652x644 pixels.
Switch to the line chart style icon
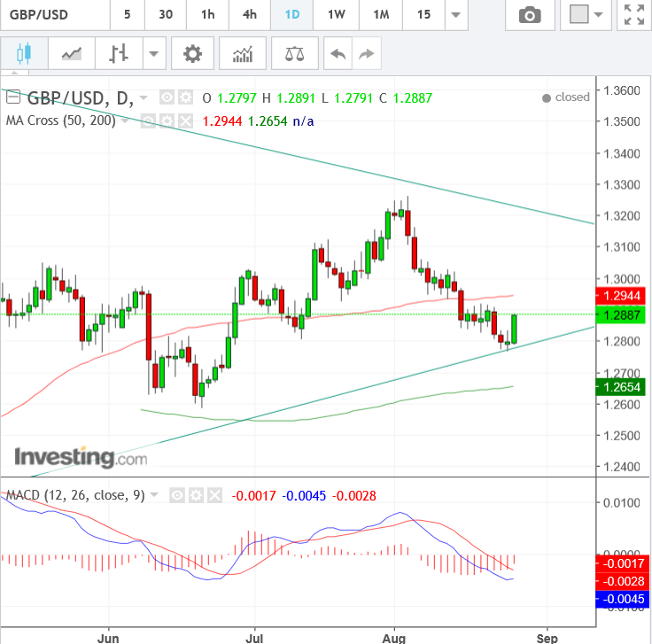(x=71, y=54)
